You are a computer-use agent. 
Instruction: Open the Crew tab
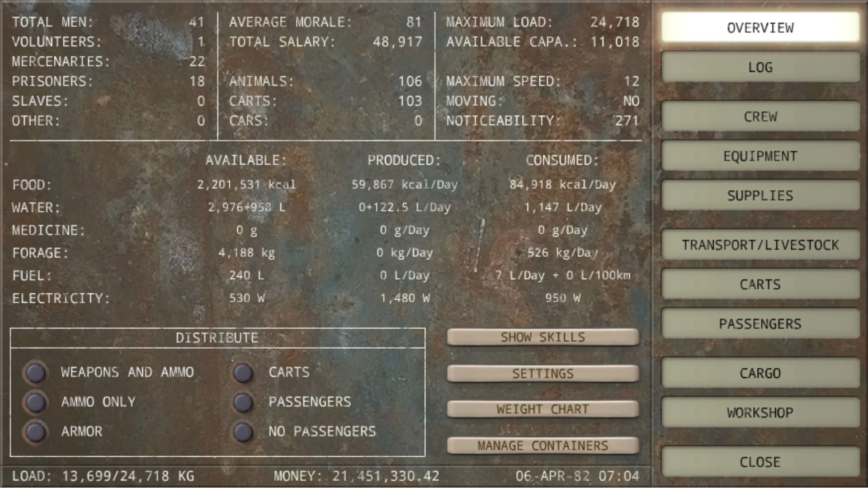(x=760, y=117)
